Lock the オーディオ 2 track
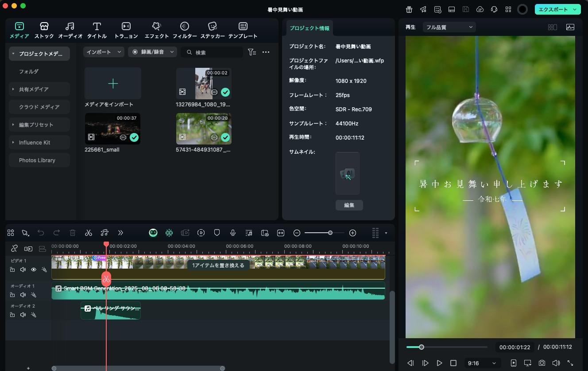Image resolution: width=588 pixels, height=371 pixels. pyautogui.click(x=12, y=315)
